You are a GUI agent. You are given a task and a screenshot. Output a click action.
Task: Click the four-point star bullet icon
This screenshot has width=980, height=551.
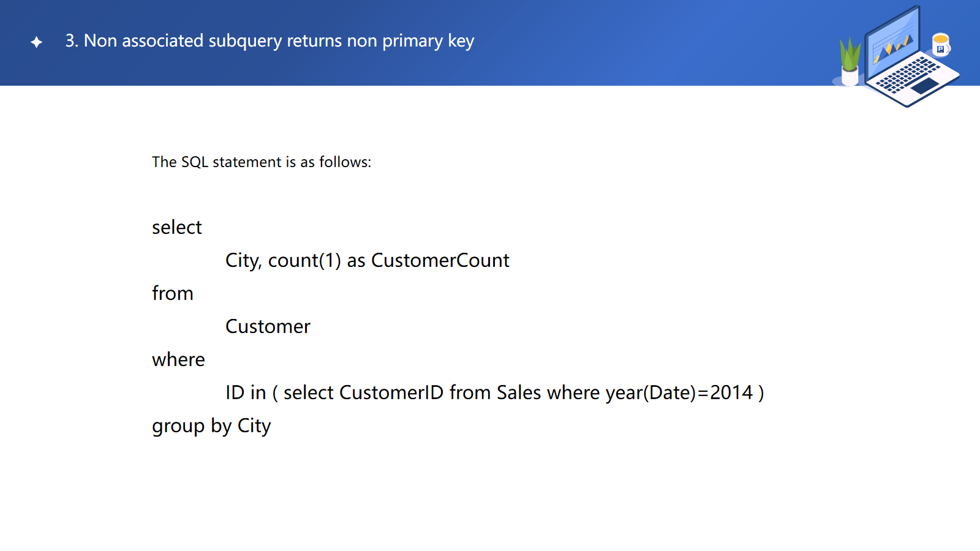coord(37,42)
